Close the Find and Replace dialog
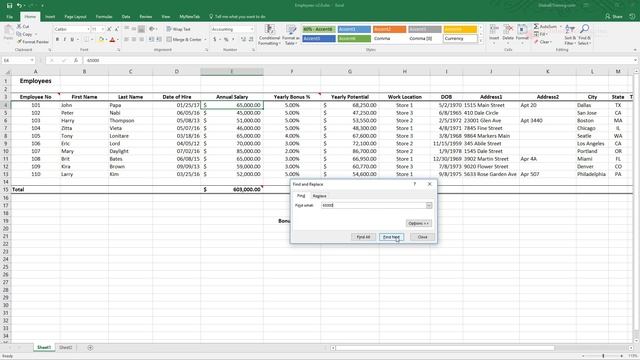 tap(422, 237)
